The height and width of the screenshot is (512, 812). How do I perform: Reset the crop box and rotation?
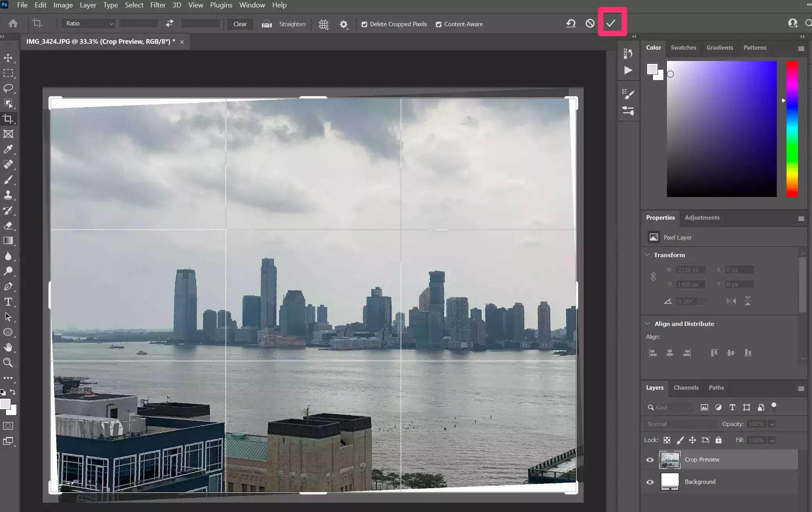click(571, 23)
